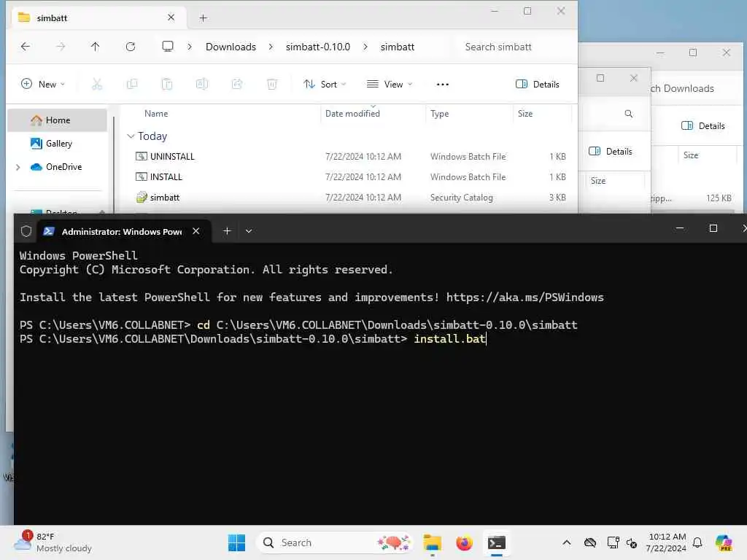Open the network tray icon

613,542
